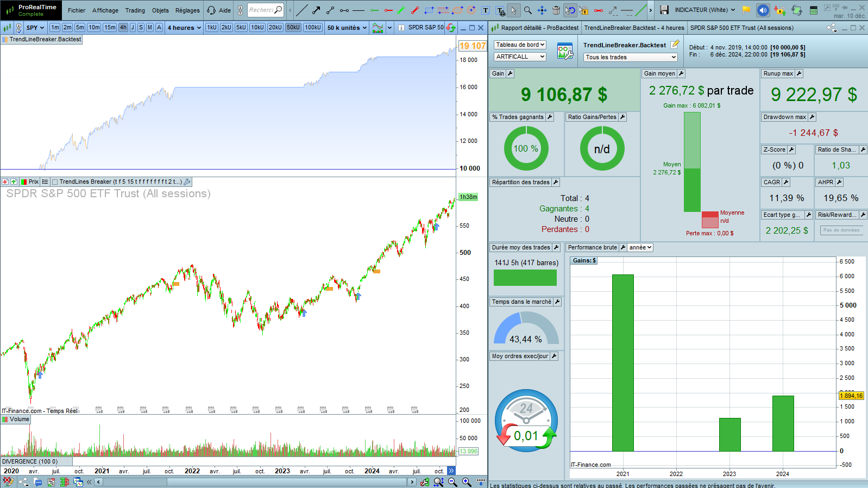868x488 pixels.
Task: Click the wrench next to Gain label
Action: pyautogui.click(x=510, y=73)
